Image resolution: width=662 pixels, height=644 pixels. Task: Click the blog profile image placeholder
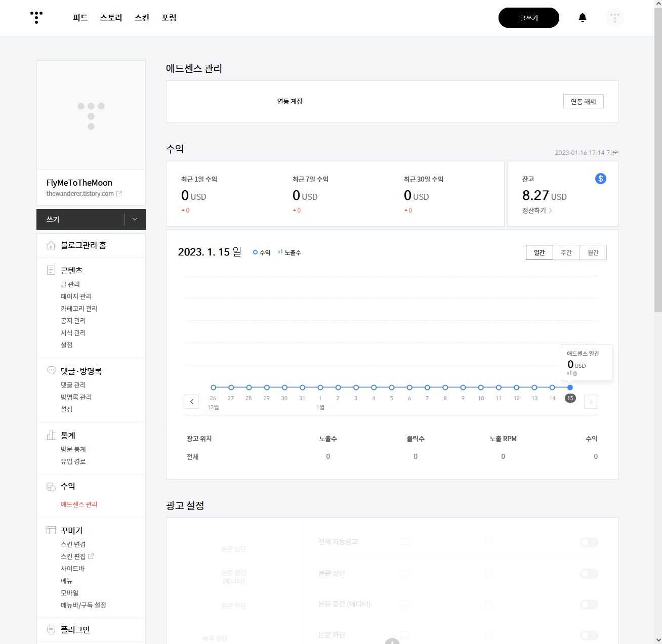tap(91, 115)
